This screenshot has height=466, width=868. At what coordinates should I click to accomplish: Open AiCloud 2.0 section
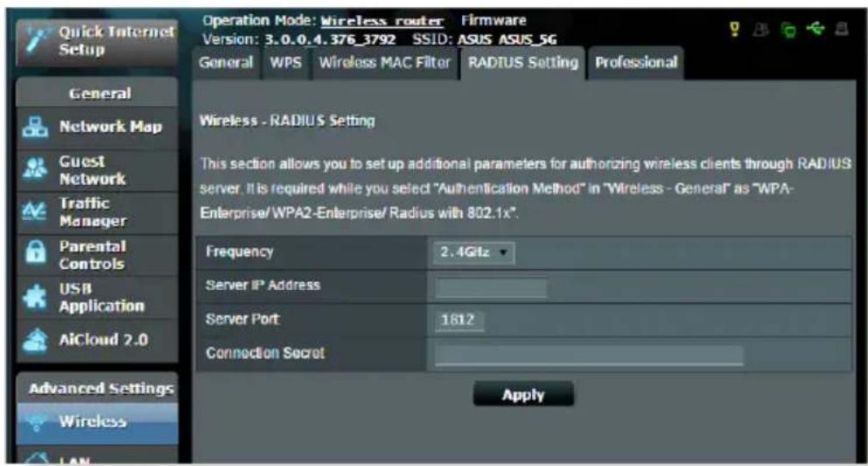point(97,340)
